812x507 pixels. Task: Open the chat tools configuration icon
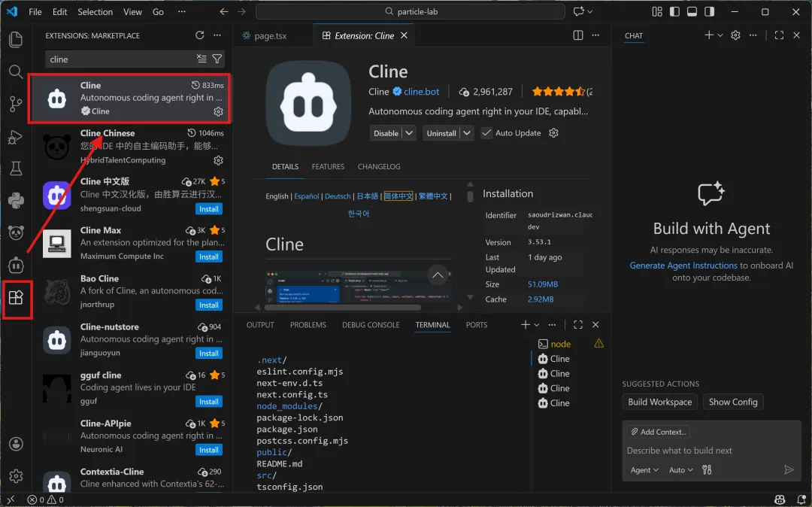(x=707, y=469)
